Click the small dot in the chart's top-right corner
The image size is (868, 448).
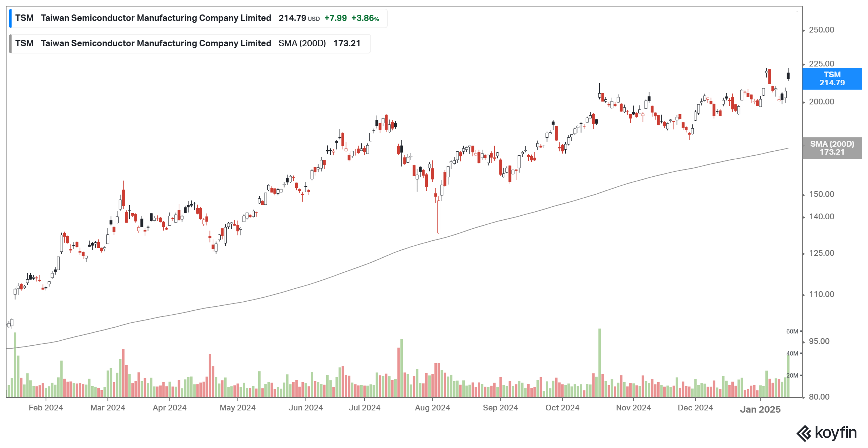click(x=797, y=12)
